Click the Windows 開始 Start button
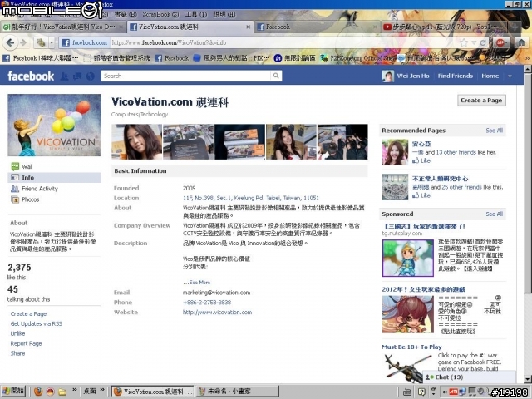This screenshot has height=399, width=532. click(x=13, y=392)
